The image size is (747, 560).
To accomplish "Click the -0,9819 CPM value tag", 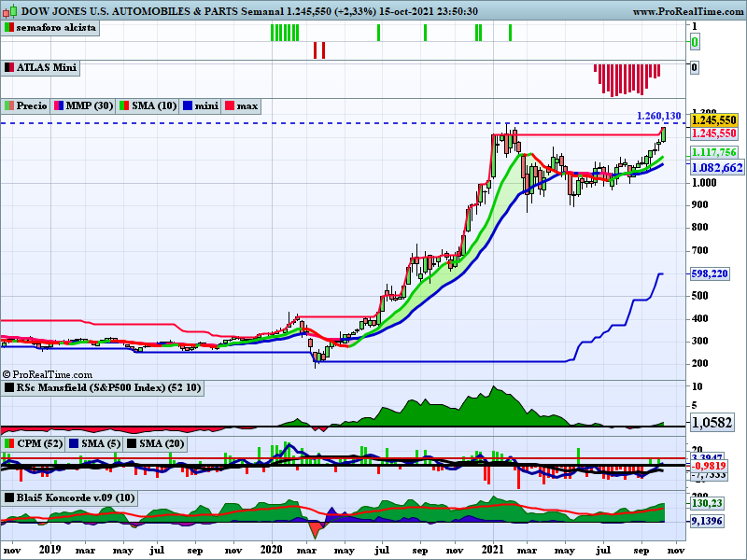I will (x=709, y=466).
